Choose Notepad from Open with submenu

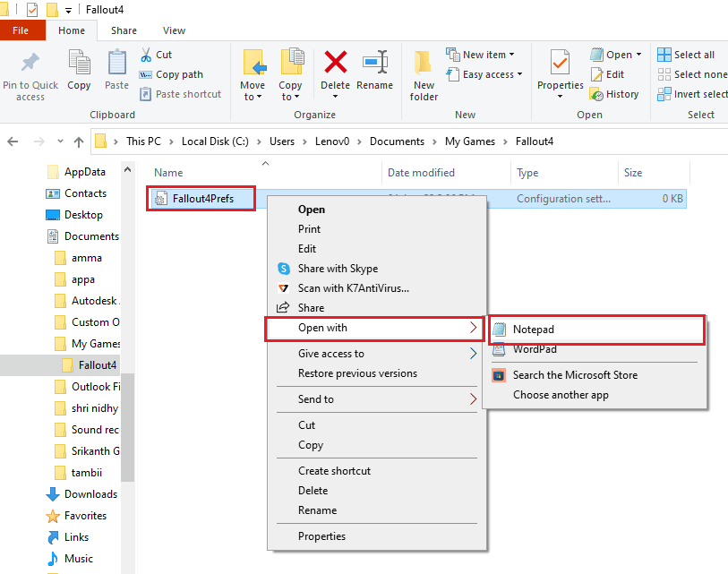[596, 330]
